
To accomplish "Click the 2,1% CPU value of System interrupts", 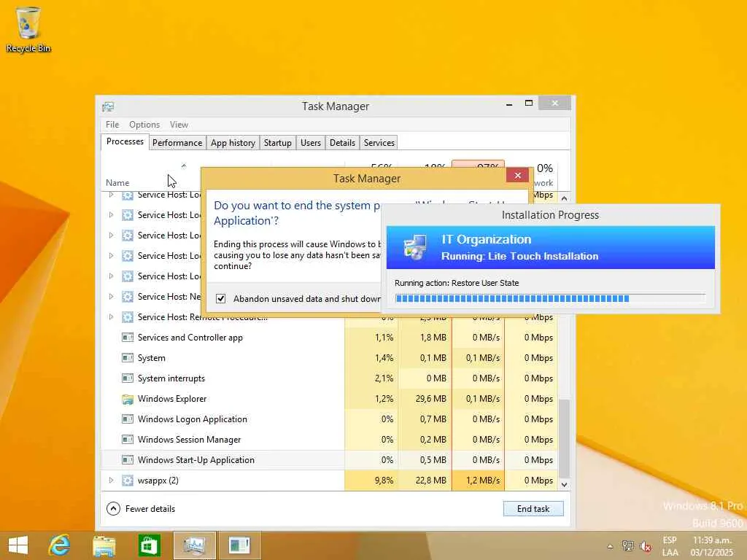I will 384,378.
